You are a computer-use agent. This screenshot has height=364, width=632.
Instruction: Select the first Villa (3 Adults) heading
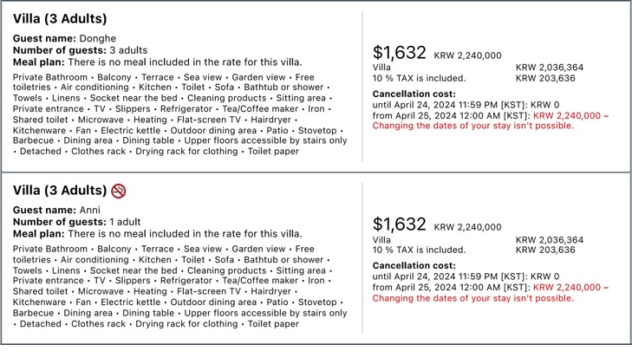(x=60, y=18)
